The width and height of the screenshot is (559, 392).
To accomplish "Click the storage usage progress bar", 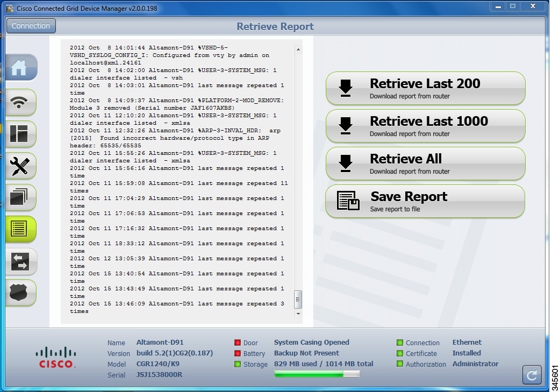I will click(317, 374).
